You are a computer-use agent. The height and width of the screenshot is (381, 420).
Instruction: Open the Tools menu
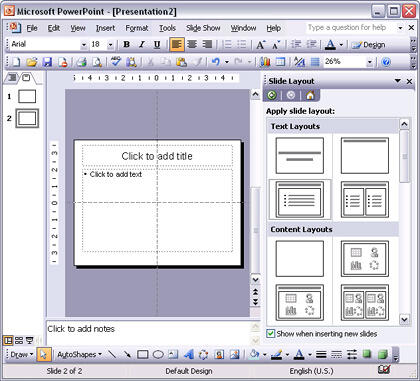click(x=167, y=28)
